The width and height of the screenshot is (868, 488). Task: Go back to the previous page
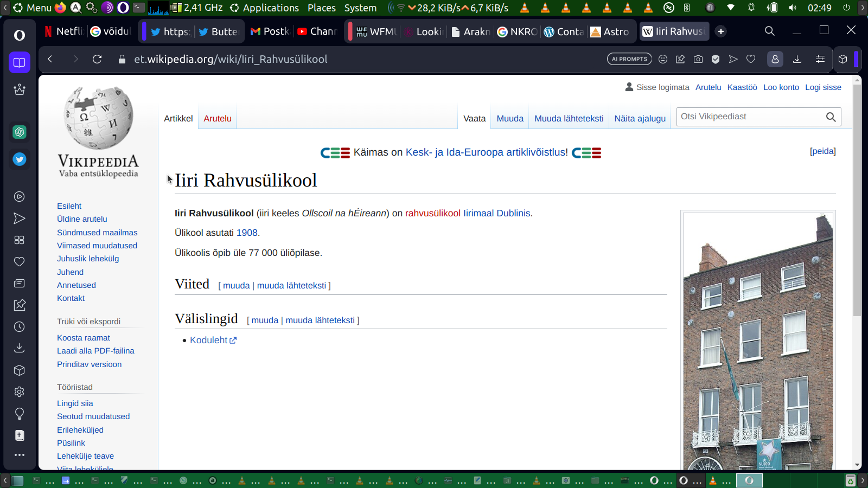click(x=50, y=59)
